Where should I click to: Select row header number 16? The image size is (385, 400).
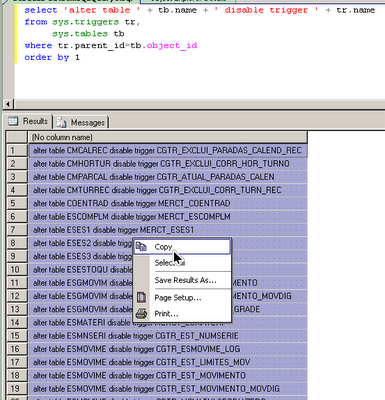tap(17, 349)
